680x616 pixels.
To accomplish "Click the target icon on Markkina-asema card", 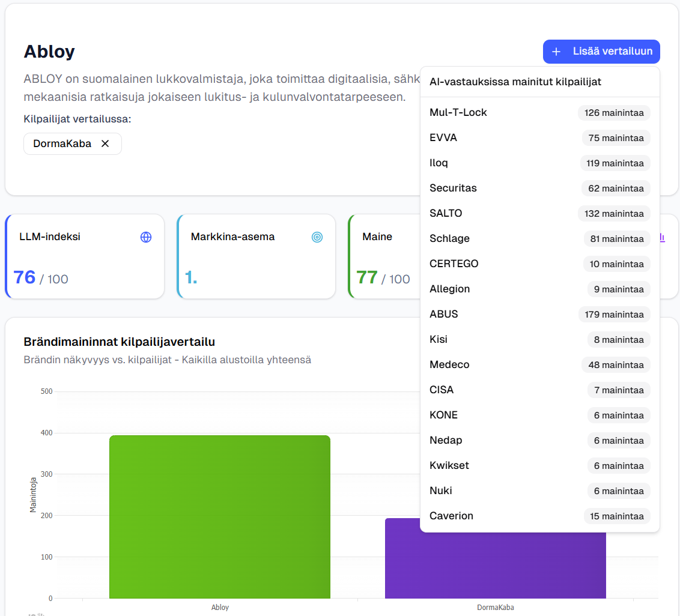I will pyautogui.click(x=317, y=237).
